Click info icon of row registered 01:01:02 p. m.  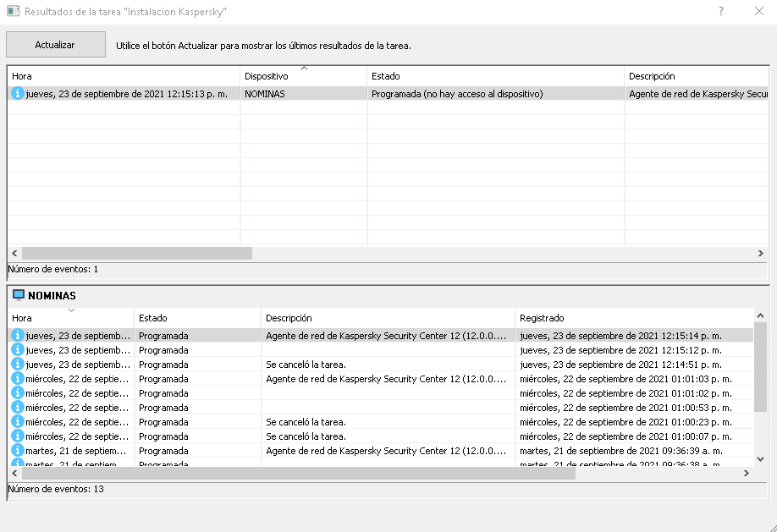click(17, 392)
